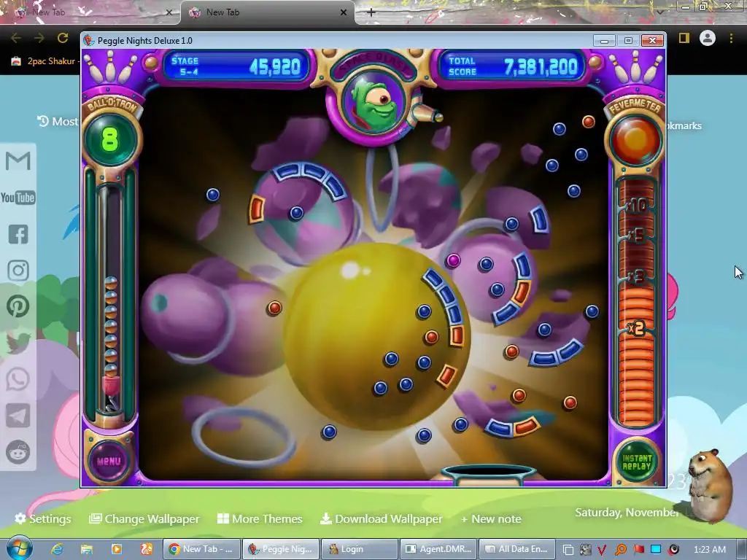
Task: Select the second New Tab browser tab
Action: pos(267,12)
